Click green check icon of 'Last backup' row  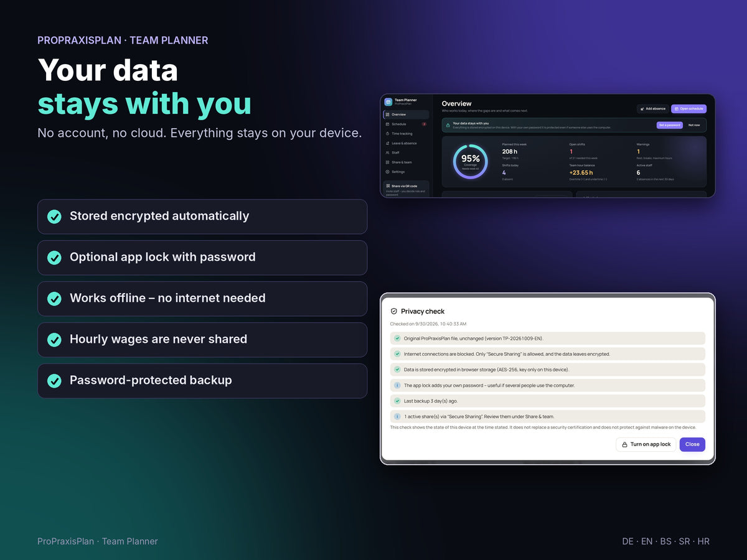397,401
